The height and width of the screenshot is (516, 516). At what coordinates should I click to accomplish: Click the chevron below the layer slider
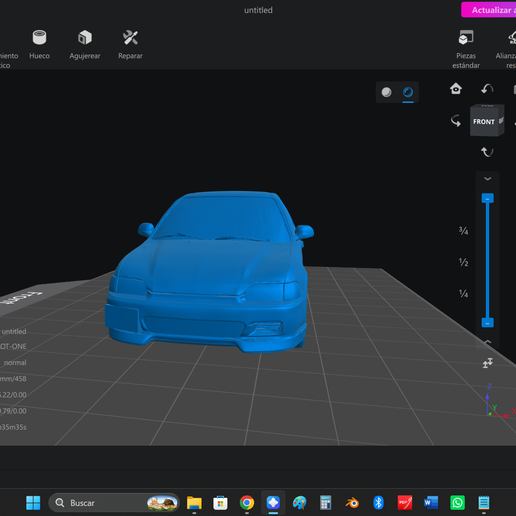(487, 342)
